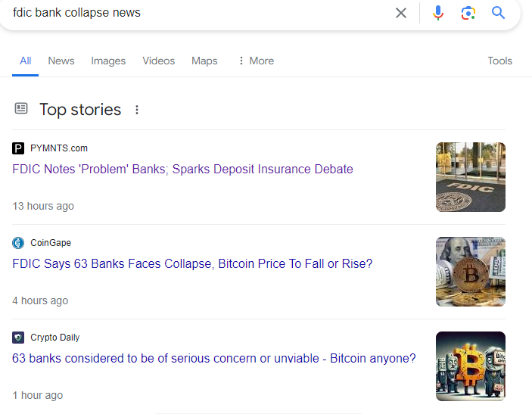Submit search with magnifying glass icon
The image size is (532, 414).
pos(498,13)
